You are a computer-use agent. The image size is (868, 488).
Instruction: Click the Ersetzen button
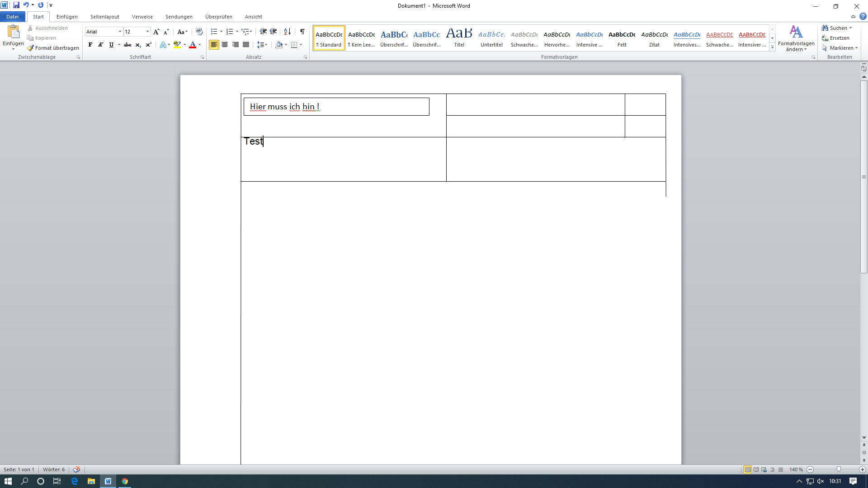pos(835,38)
